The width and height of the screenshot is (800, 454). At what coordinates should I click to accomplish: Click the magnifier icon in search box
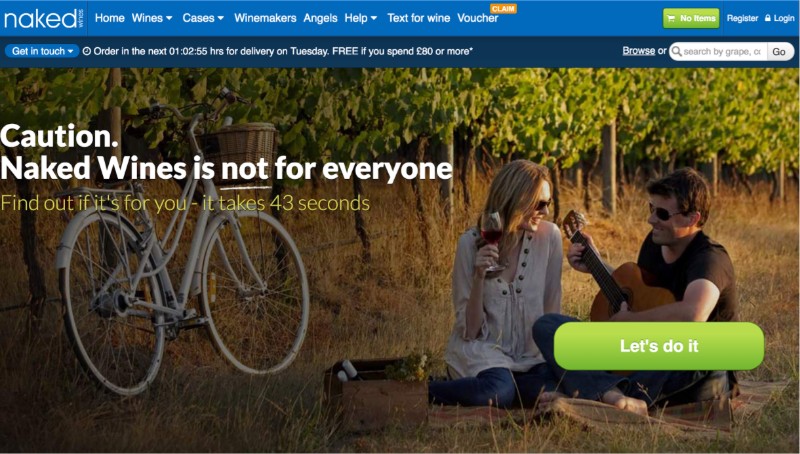(x=677, y=52)
